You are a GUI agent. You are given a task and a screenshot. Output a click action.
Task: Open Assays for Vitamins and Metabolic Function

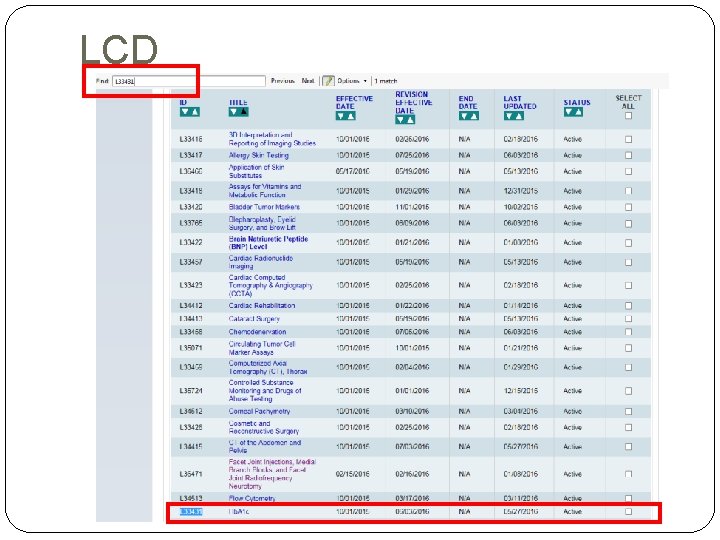click(x=265, y=191)
